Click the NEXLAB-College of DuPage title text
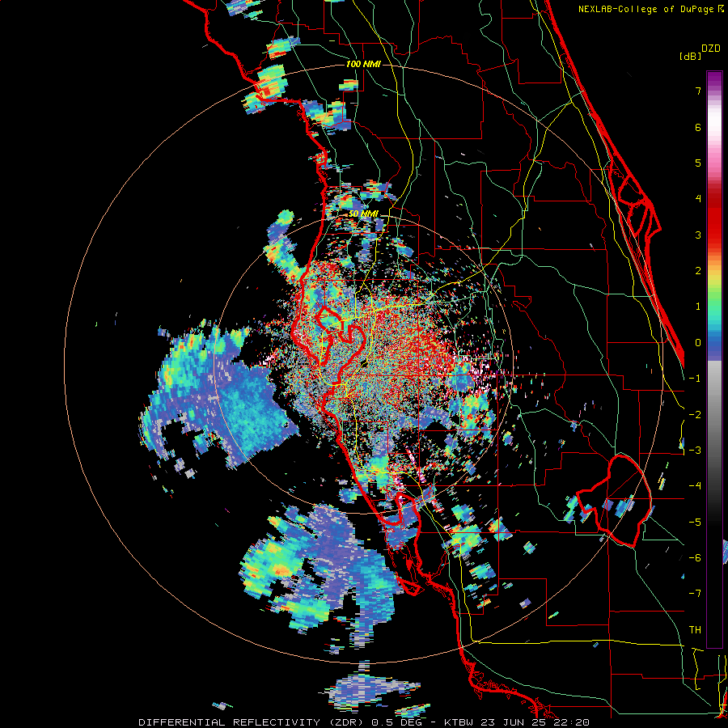Screen dimensions: 728x728 tap(645, 9)
